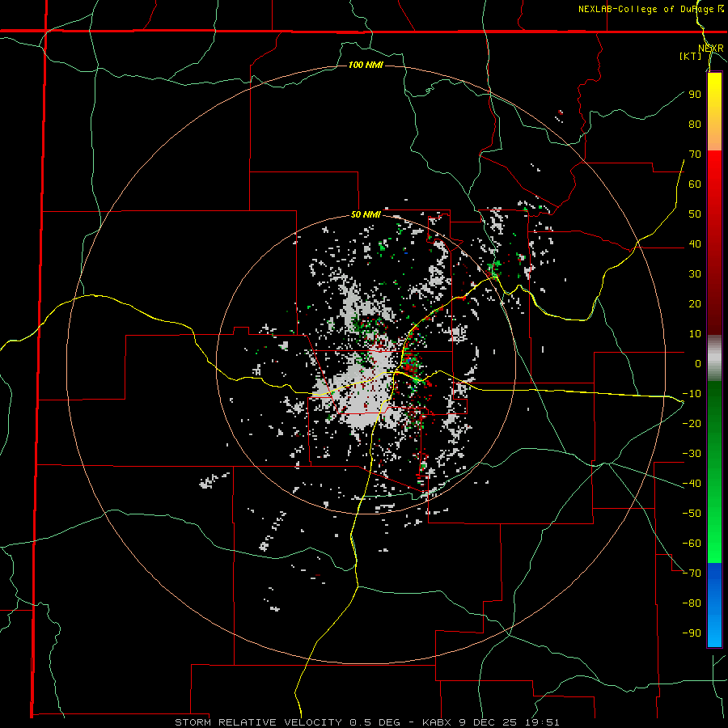728x728 pixels.
Task: Click the 70 value on the velocity scale
Action: pyautogui.click(x=695, y=154)
